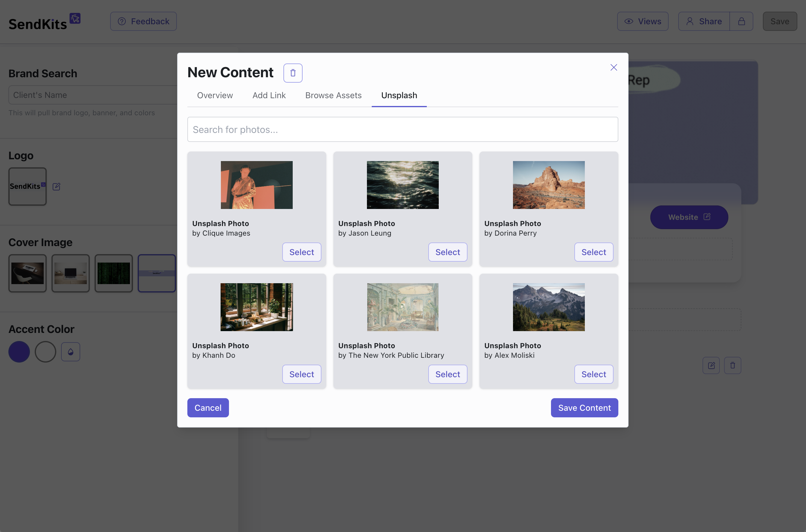Click the New York Public Library painting thumbnail
Image resolution: width=806 pixels, height=532 pixels.
pyautogui.click(x=403, y=307)
